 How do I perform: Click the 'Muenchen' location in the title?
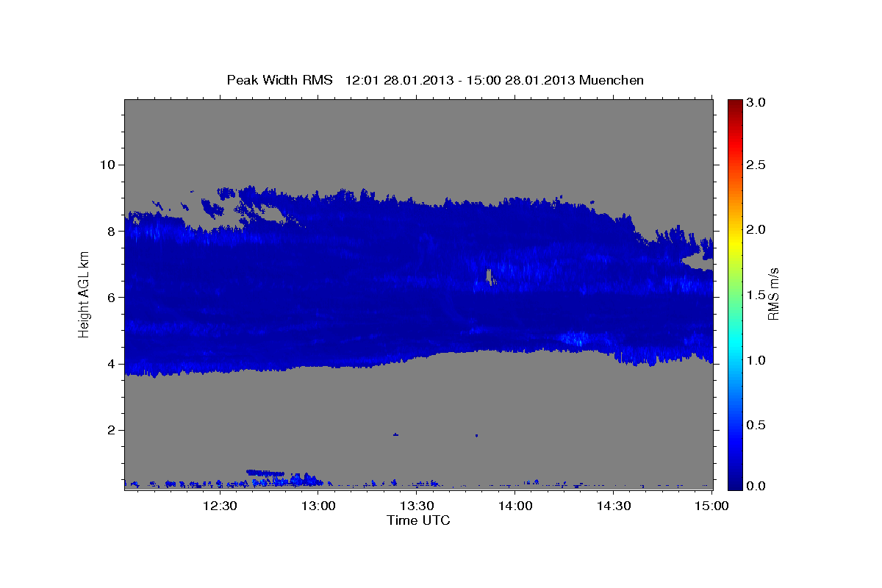coord(612,80)
